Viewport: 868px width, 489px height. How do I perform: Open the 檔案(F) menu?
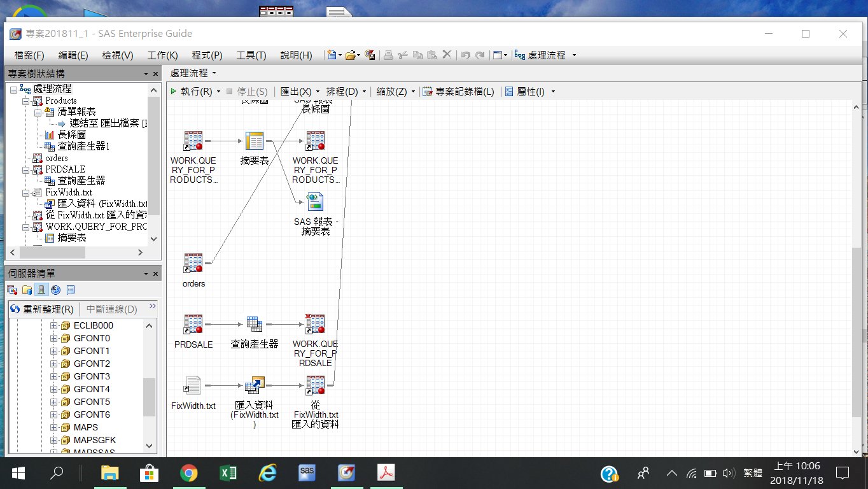click(29, 55)
